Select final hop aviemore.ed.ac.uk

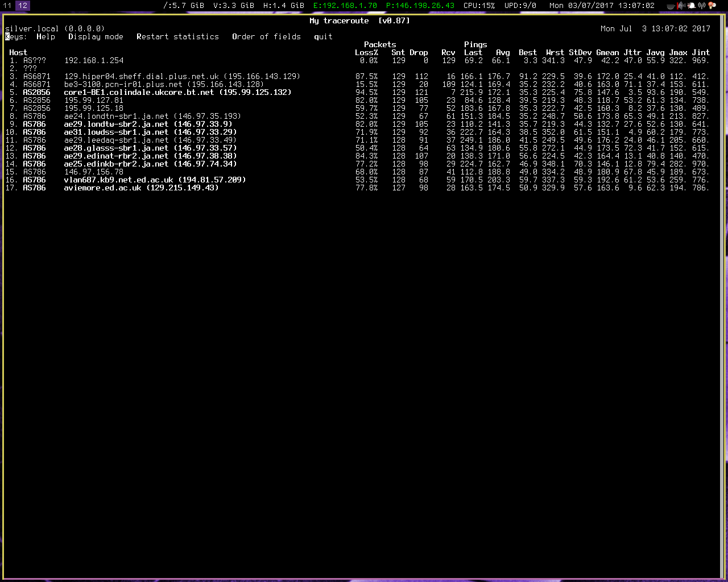coord(141,188)
